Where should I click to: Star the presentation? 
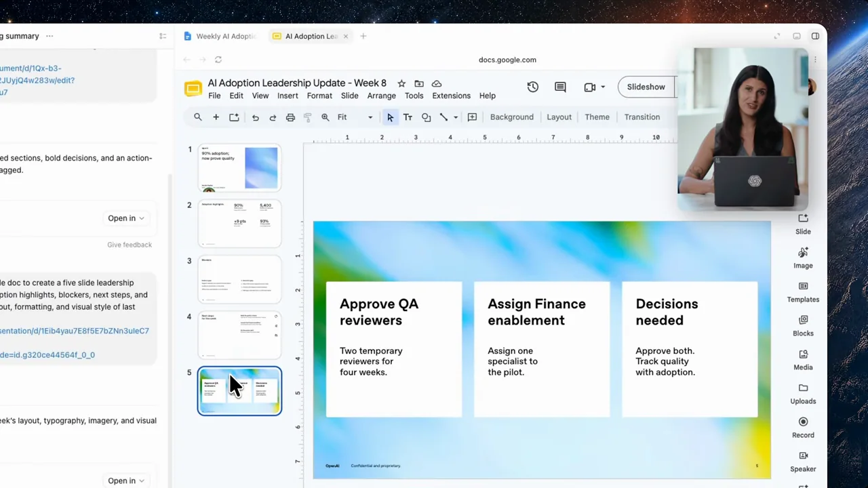[401, 83]
